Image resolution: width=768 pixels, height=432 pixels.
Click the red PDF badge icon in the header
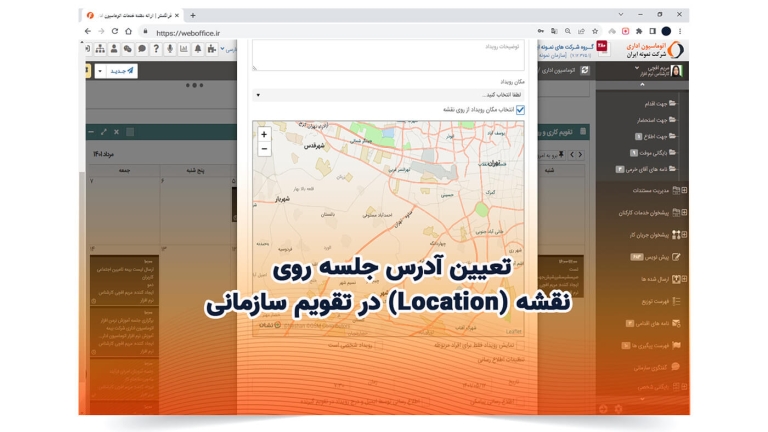[602, 47]
